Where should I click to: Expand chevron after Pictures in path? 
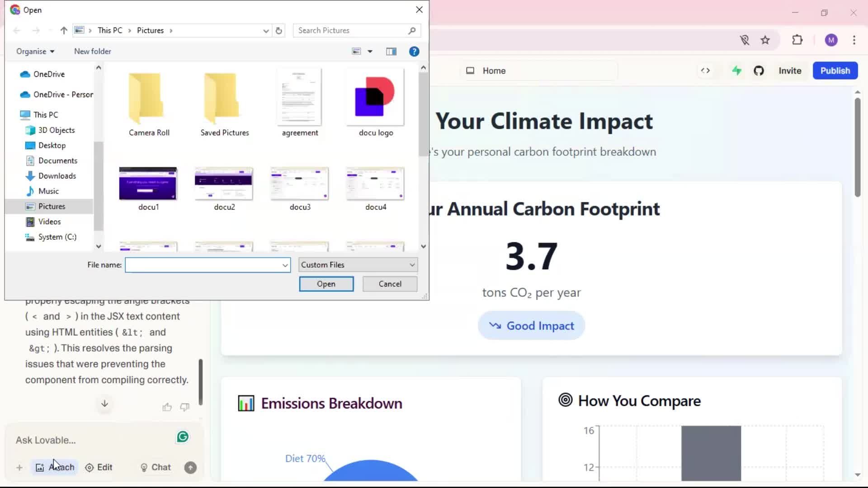tap(171, 30)
